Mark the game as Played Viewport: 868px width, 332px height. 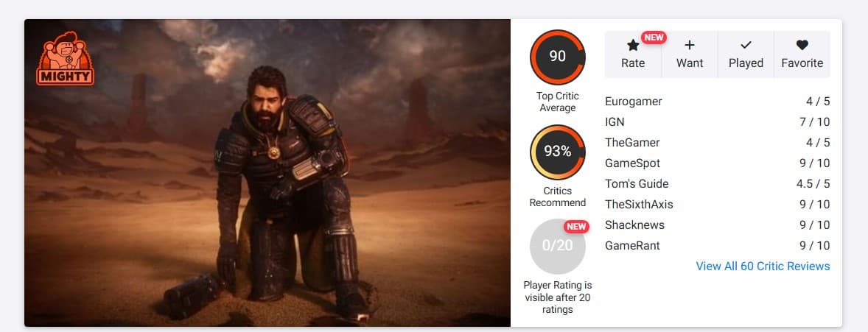(x=746, y=54)
